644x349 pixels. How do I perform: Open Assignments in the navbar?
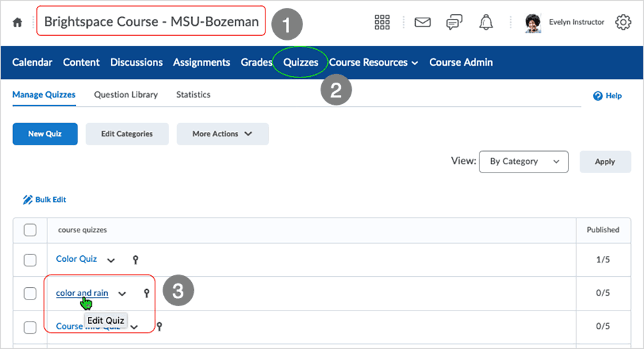click(x=201, y=63)
